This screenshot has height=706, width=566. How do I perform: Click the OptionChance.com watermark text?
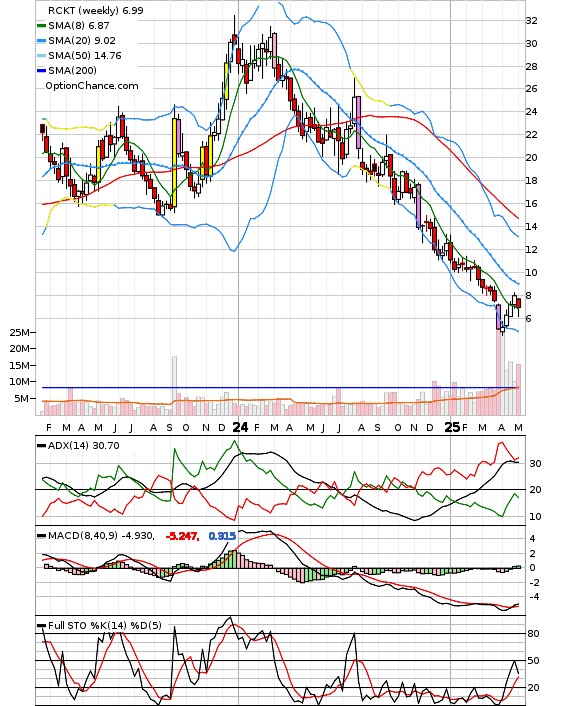[x=92, y=86]
